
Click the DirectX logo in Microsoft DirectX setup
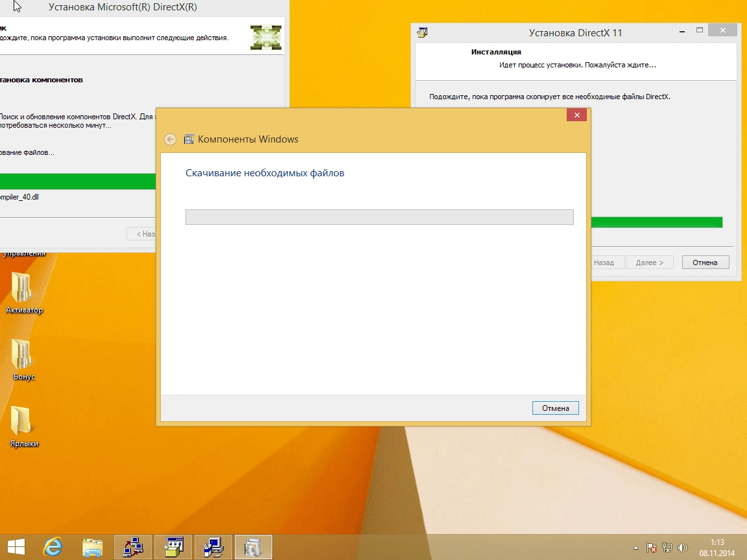[266, 37]
